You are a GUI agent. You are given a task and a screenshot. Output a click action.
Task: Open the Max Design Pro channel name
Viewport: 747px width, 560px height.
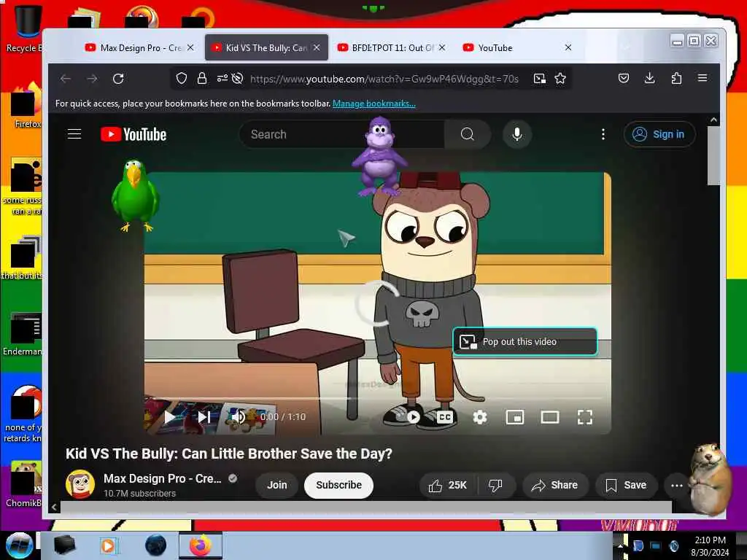(163, 478)
